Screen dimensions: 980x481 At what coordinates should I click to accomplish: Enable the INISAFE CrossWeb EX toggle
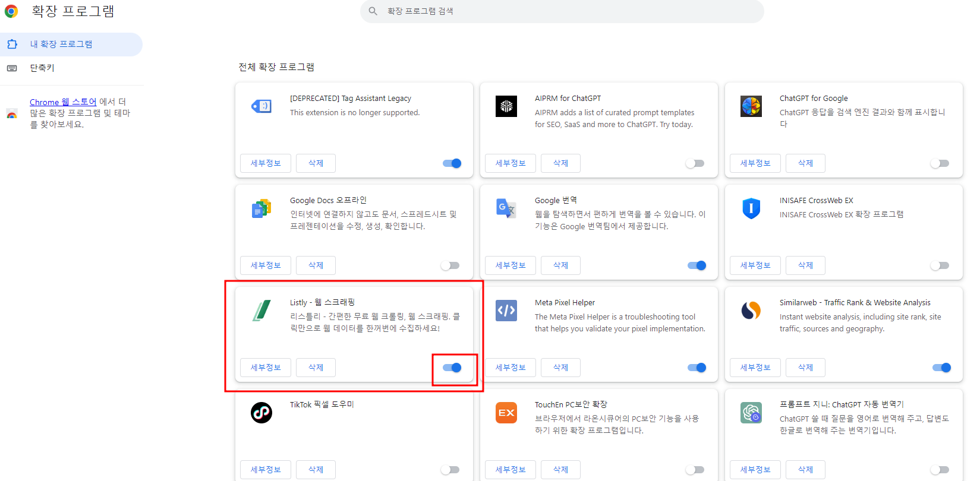coord(940,265)
